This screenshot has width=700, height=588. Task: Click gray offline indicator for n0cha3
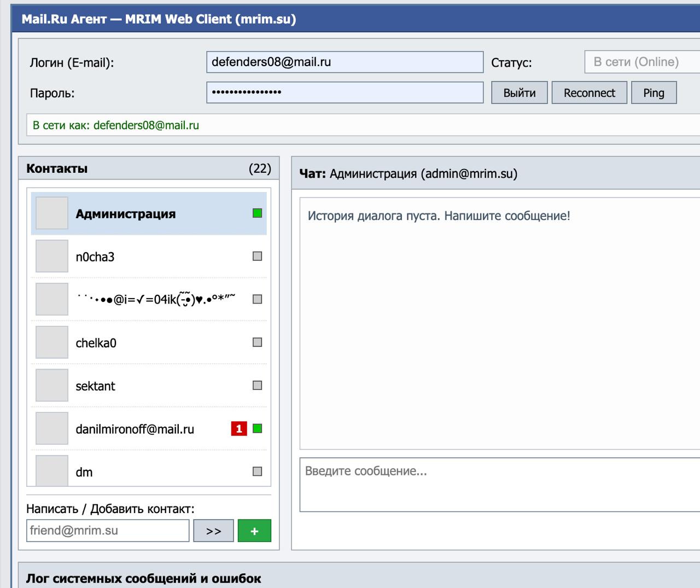point(258,256)
